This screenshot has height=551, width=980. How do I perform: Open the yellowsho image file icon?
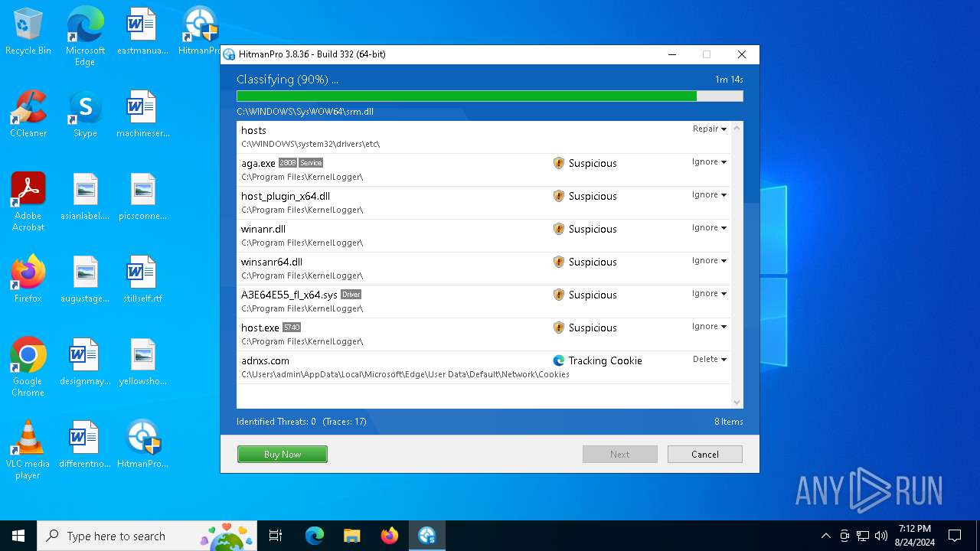click(142, 363)
